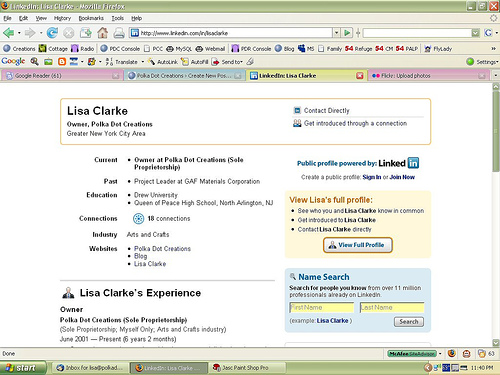Click the Print icon in the toolbar
Viewport: 500px width, 375px height.
[119, 33]
